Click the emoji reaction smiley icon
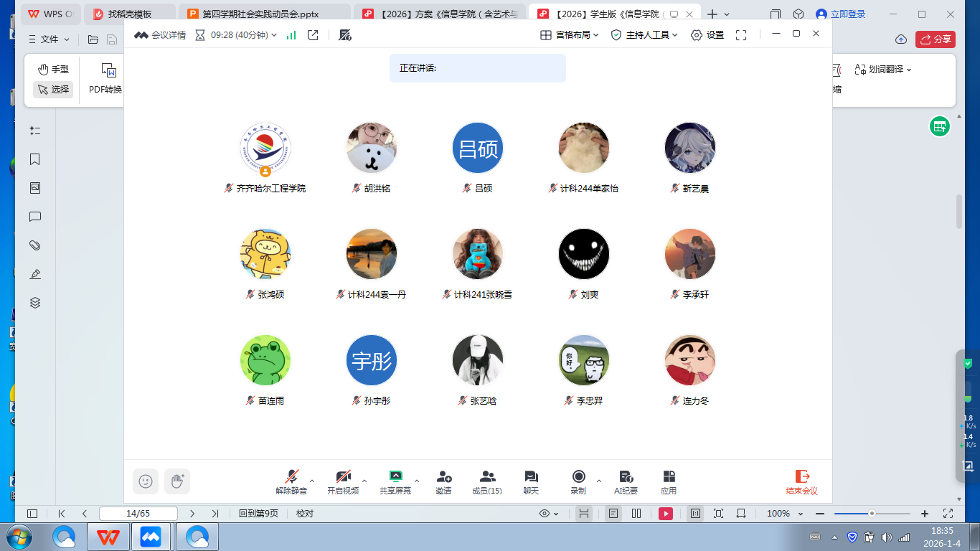The height and width of the screenshot is (551, 980). (146, 481)
